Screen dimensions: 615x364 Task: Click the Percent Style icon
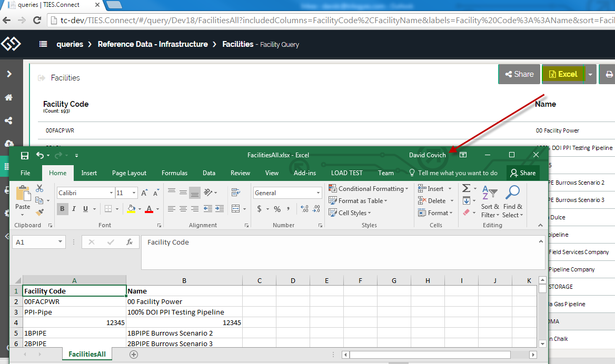(277, 209)
